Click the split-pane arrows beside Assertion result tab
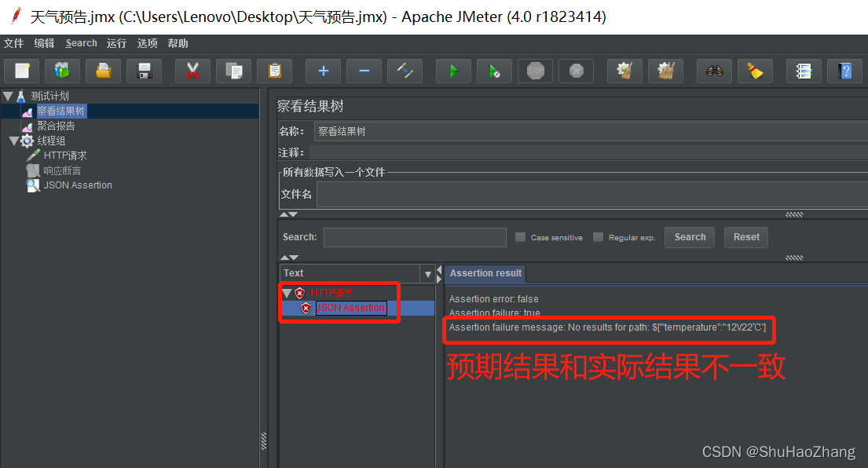The height and width of the screenshot is (468, 868). [440, 274]
